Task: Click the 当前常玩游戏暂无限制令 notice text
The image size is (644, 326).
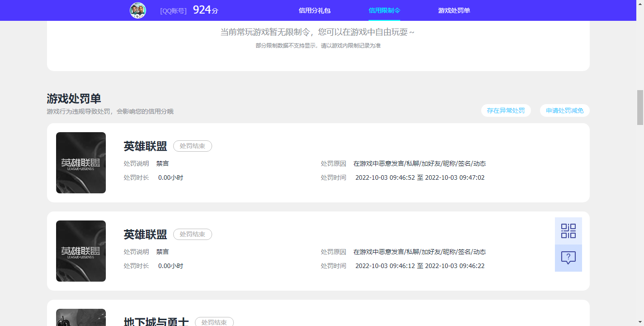Action: point(317,32)
